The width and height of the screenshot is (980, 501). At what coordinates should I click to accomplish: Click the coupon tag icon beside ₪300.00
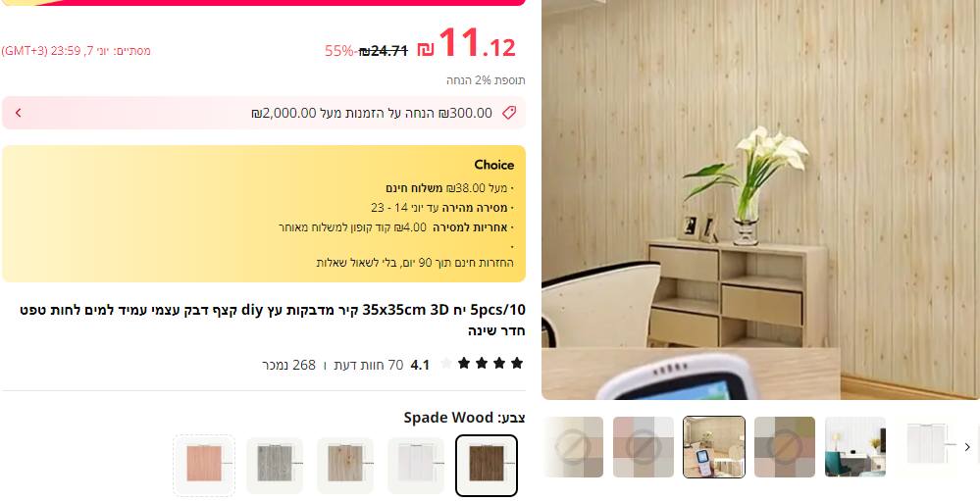[509, 113]
